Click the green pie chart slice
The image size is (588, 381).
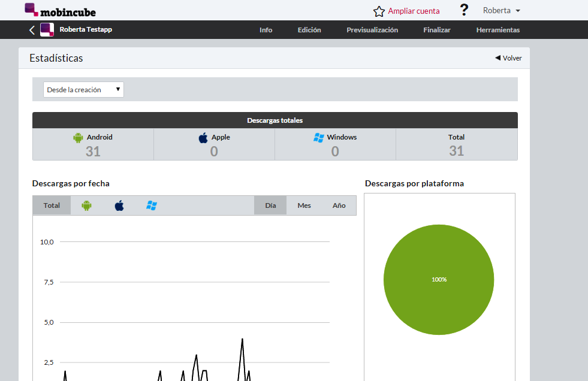coord(439,280)
